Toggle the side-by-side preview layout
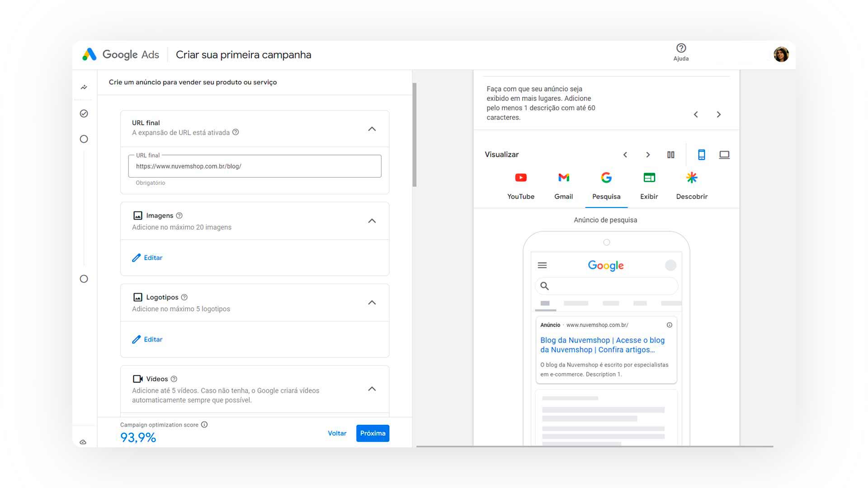 pos(670,155)
